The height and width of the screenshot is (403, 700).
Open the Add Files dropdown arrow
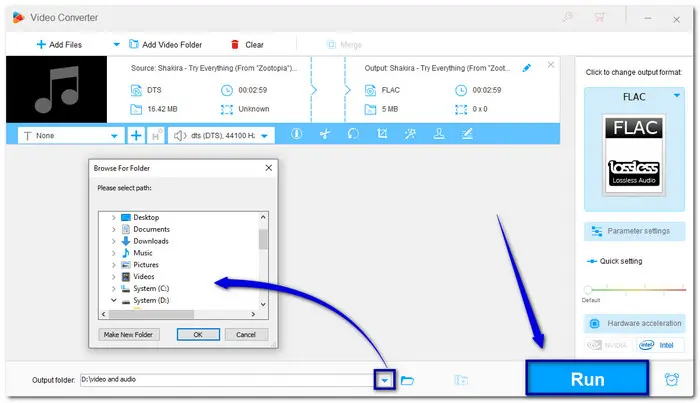(x=117, y=45)
